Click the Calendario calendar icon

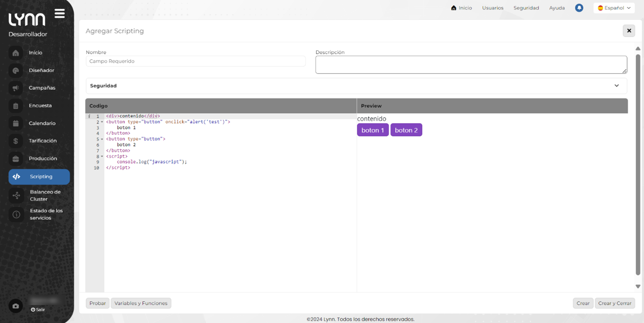pos(16,123)
